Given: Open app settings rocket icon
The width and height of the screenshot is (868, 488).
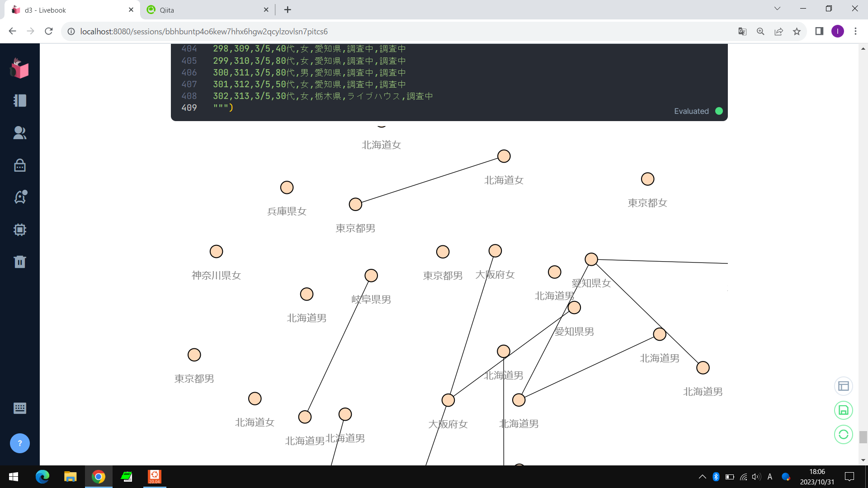Looking at the screenshot, I should pos(19,197).
